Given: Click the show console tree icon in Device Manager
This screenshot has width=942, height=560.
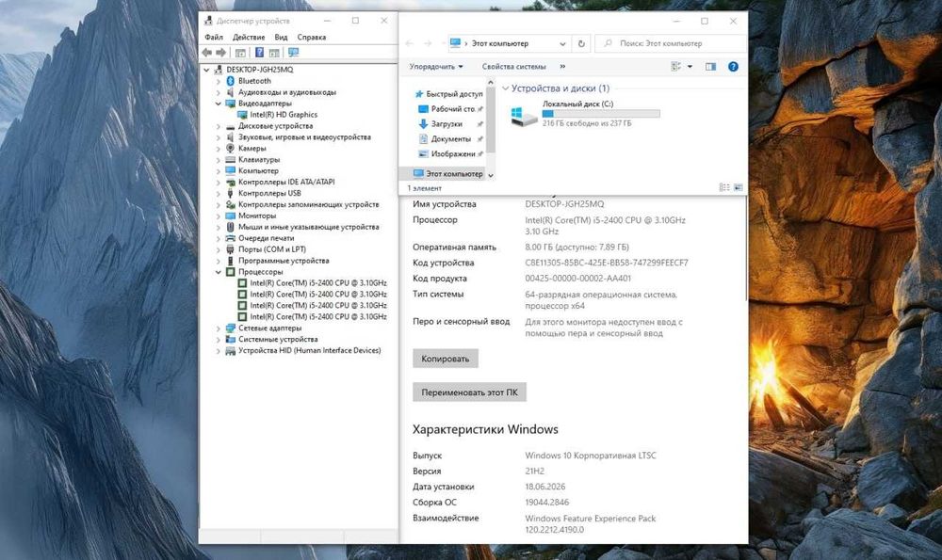Looking at the screenshot, I should 240,53.
